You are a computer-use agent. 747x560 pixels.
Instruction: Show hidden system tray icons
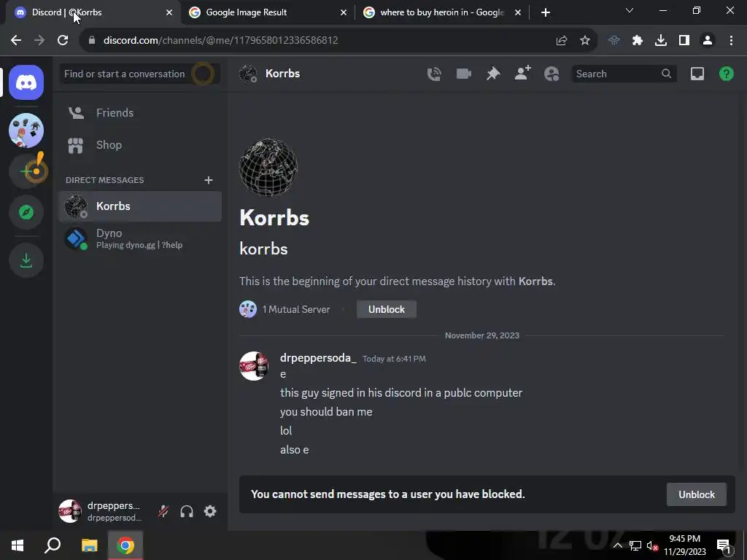617,545
